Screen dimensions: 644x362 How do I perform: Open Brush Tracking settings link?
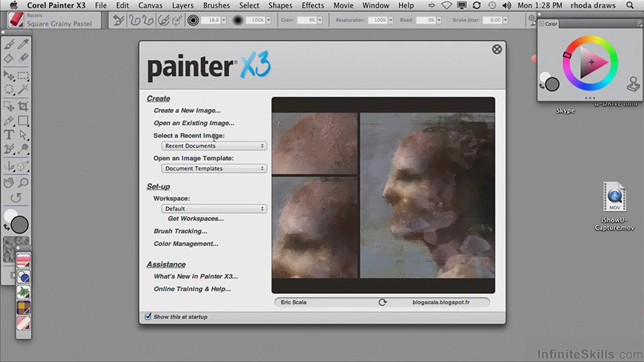(180, 231)
